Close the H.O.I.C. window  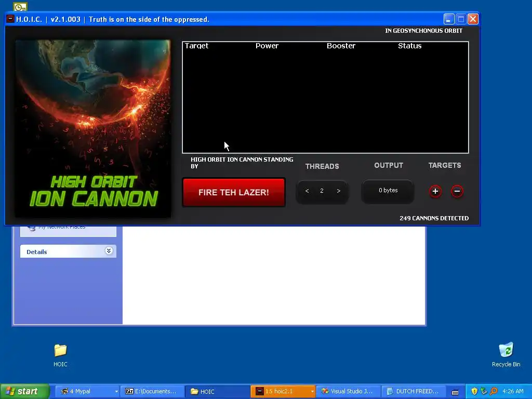tap(473, 19)
